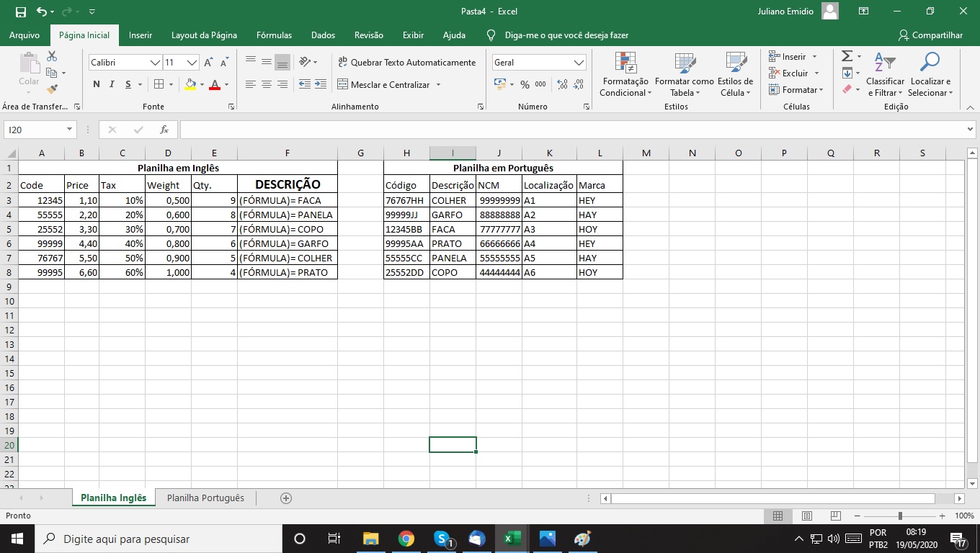Click Mesclar e Centralizar button
The width and height of the screenshot is (980, 553).
point(383,84)
